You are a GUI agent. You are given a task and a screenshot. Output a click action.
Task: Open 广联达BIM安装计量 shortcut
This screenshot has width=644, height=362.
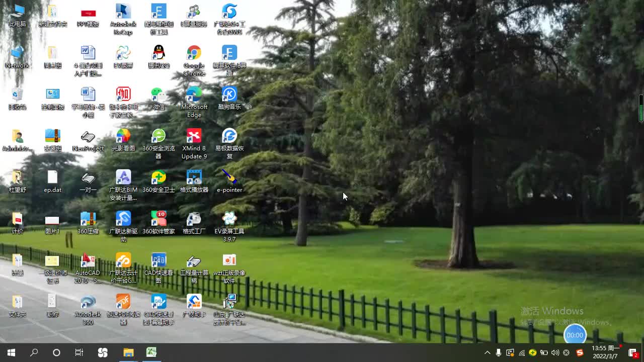tap(123, 186)
